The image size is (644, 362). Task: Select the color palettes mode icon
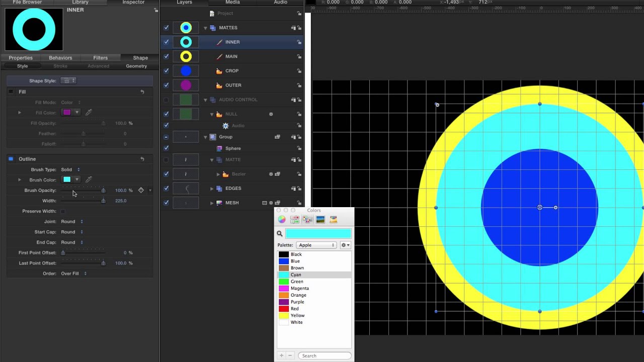(307, 220)
